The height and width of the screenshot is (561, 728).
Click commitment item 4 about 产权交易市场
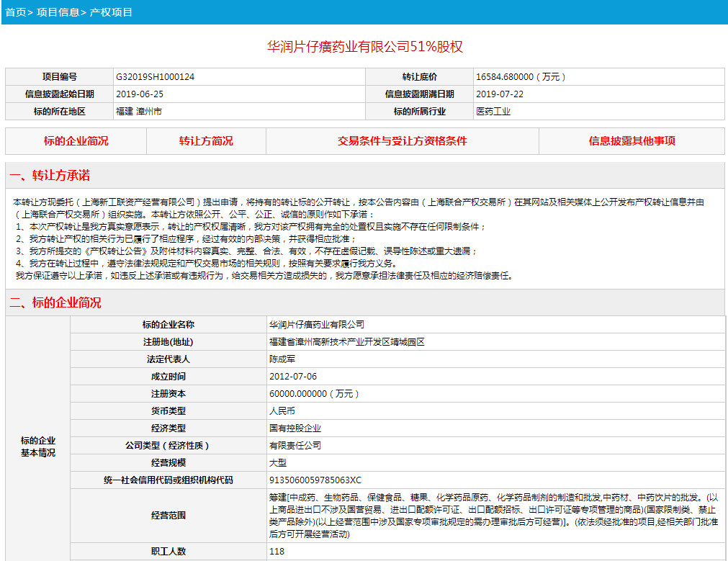207,264
